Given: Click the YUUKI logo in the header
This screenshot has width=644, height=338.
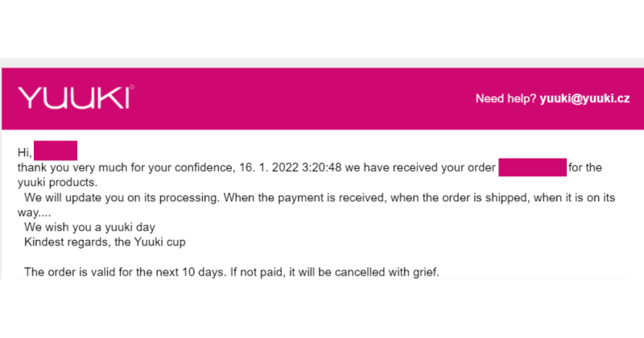Looking at the screenshot, I should (74, 98).
